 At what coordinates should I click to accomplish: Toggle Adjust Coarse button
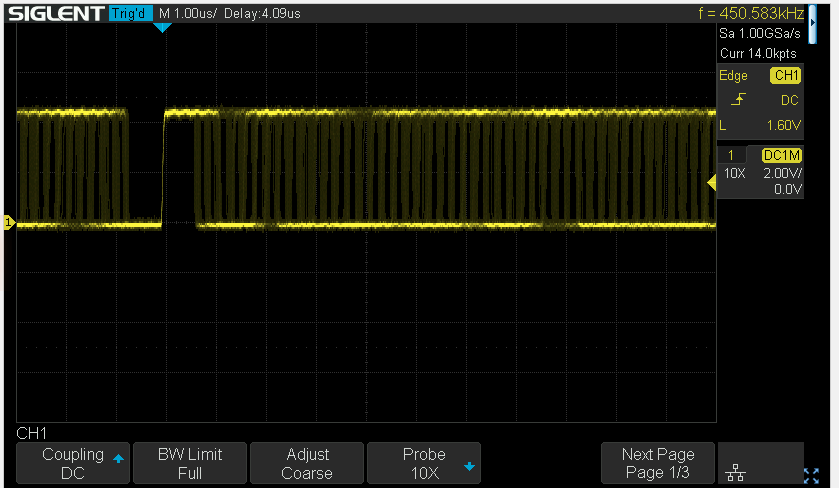[x=307, y=463]
